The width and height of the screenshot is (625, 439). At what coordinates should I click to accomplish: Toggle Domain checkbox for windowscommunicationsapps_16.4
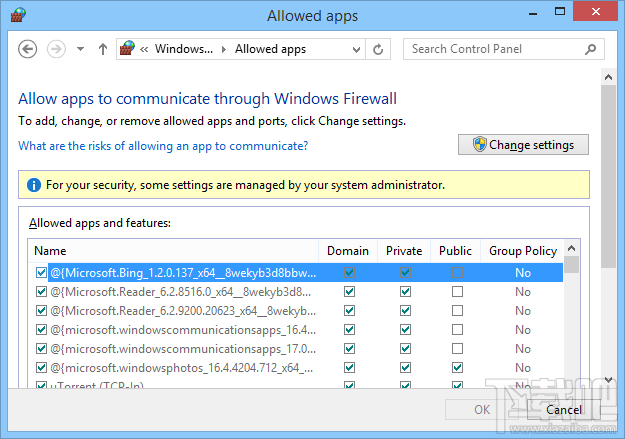click(350, 330)
